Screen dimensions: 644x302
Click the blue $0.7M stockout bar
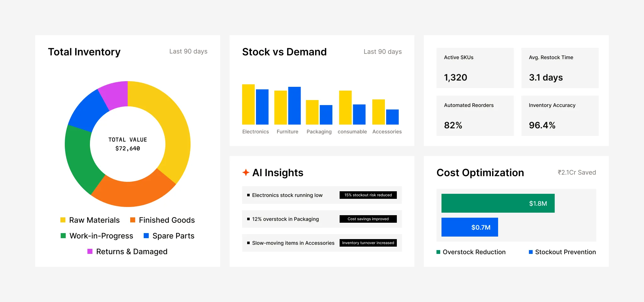point(470,227)
